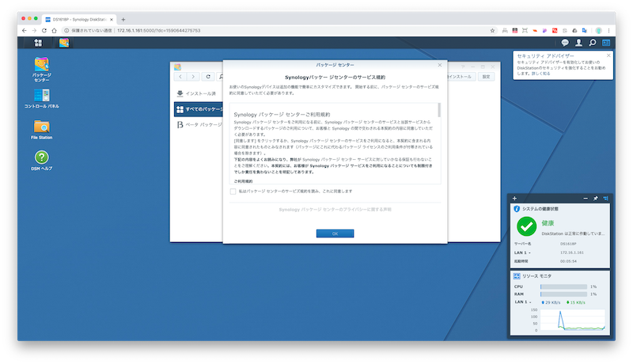Dismiss the セキュリティ アドバイザー notification
The height and width of the screenshot is (364, 633).
click(608, 55)
